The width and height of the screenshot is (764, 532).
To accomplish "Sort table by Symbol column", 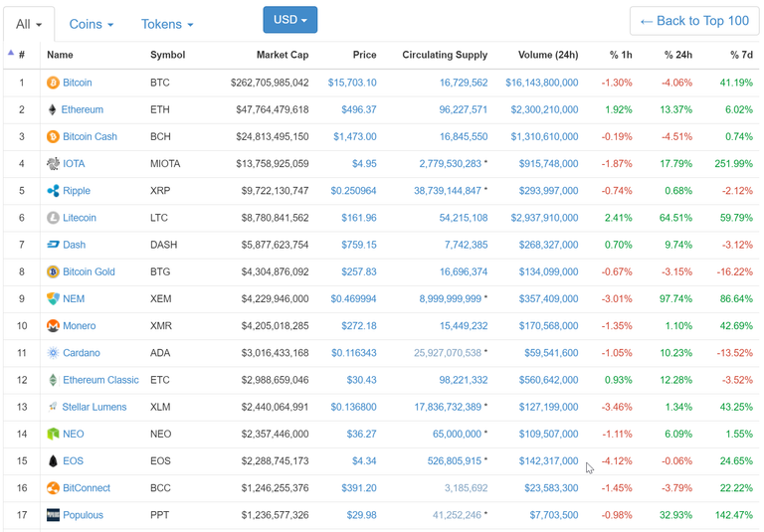I will (167, 55).
